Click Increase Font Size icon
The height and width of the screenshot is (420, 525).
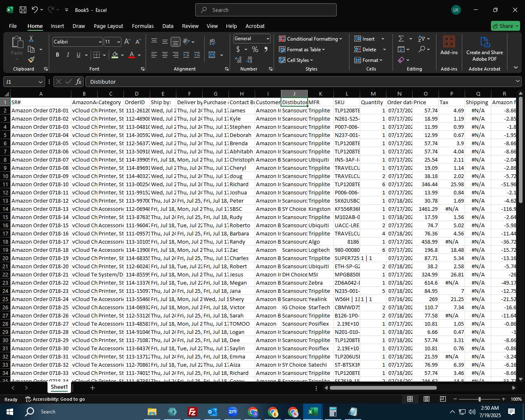pyautogui.click(x=127, y=42)
